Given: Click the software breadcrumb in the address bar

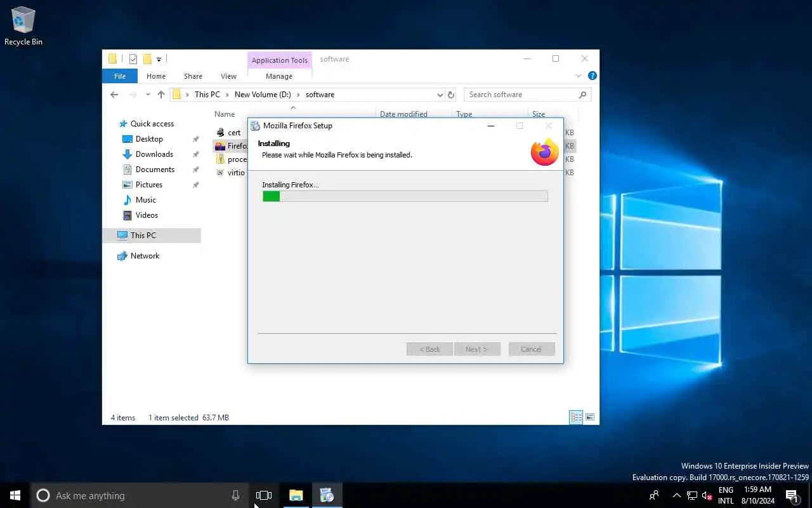Looking at the screenshot, I should pos(320,95).
